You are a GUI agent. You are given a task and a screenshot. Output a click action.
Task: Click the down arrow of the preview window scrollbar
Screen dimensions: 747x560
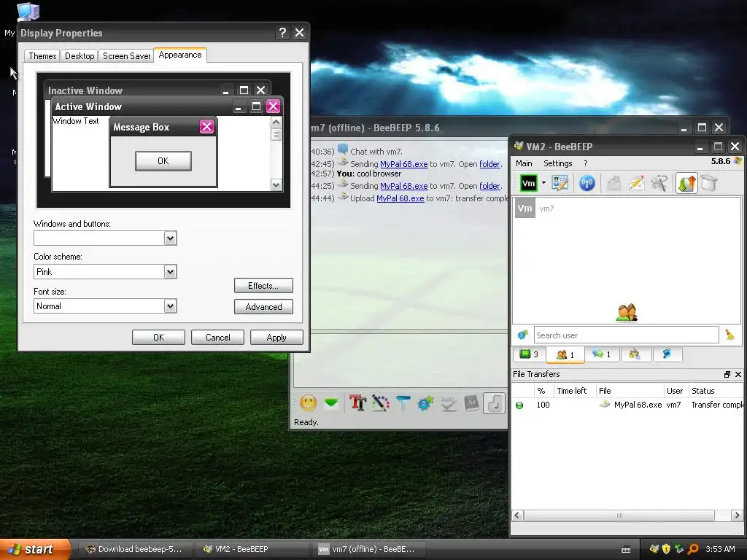pyautogui.click(x=276, y=184)
